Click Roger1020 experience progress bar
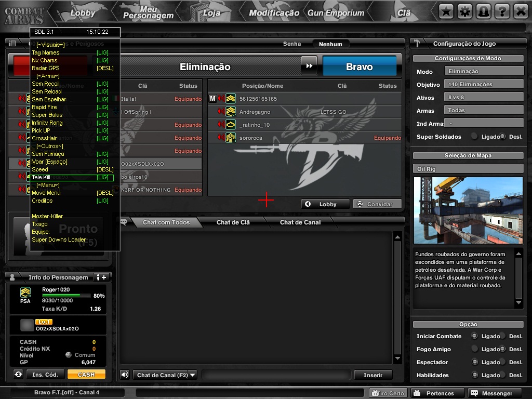532x399 pixels. click(x=66, y=296)
